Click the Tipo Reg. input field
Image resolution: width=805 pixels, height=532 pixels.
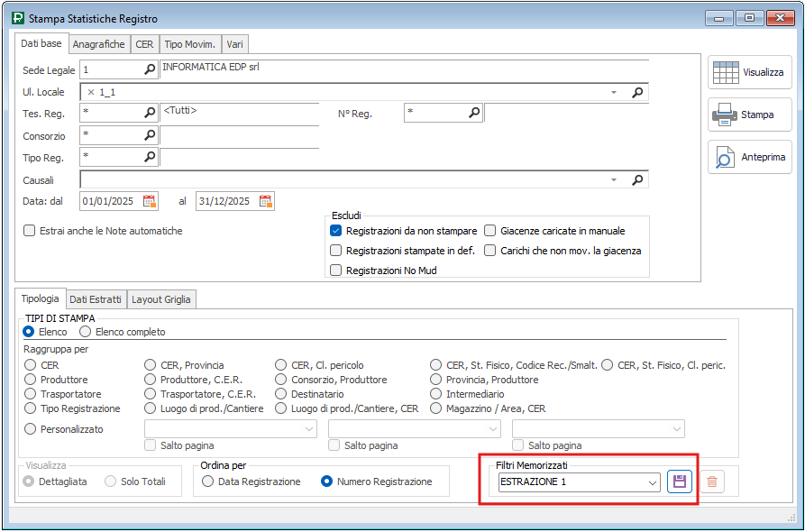point(110,157)
